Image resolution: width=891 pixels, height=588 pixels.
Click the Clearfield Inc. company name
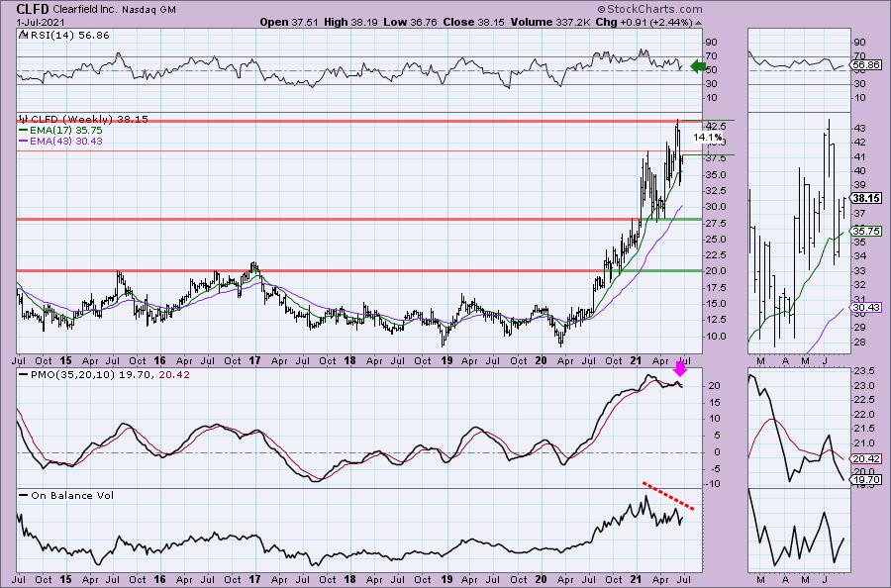87,10
